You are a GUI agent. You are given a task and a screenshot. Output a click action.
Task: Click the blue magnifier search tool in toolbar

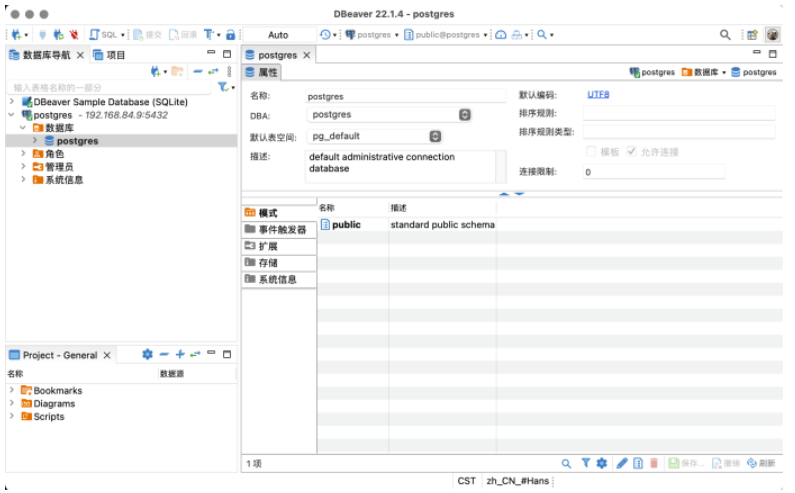pyautogui.click(x=542, y=34)
